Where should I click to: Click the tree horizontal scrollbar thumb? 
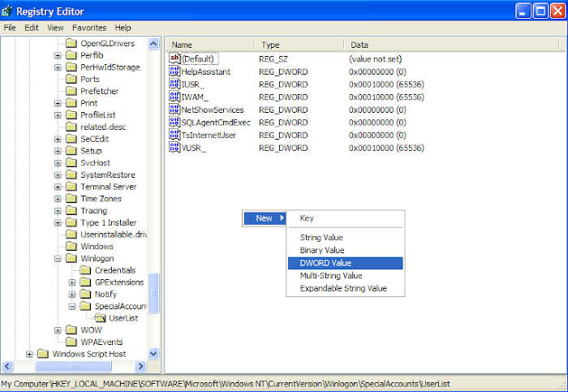click(x=73, y=366)
